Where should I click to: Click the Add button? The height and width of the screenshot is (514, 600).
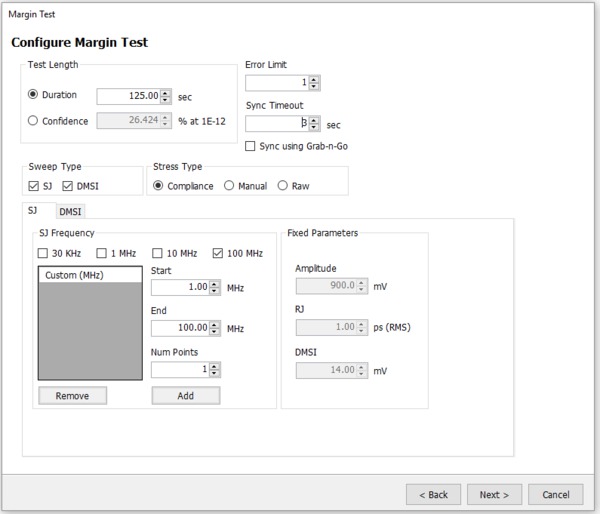click(186, 395)
